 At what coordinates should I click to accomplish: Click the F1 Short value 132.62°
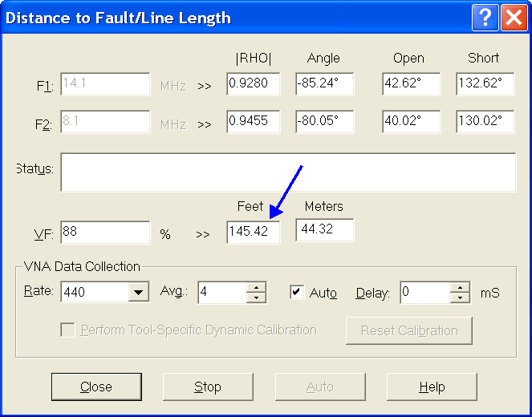[x=485, y=83]
